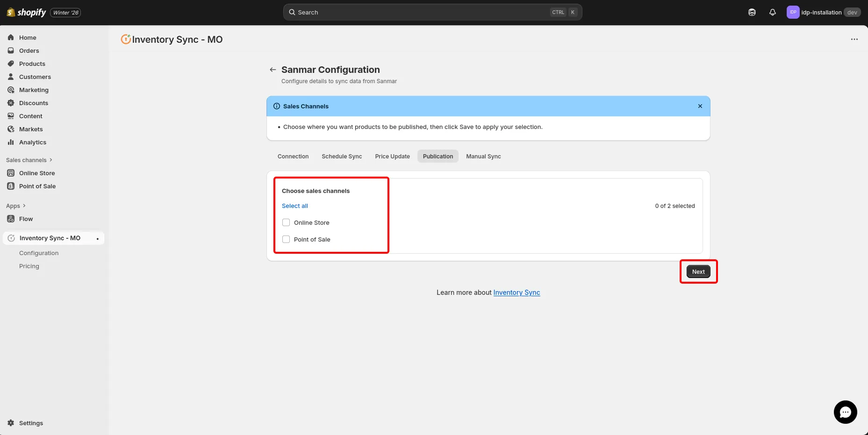Image resolution: width=868 pixels, height=435 pixels.
Task: Click Select all for sales channels
Action: [294, 206]
